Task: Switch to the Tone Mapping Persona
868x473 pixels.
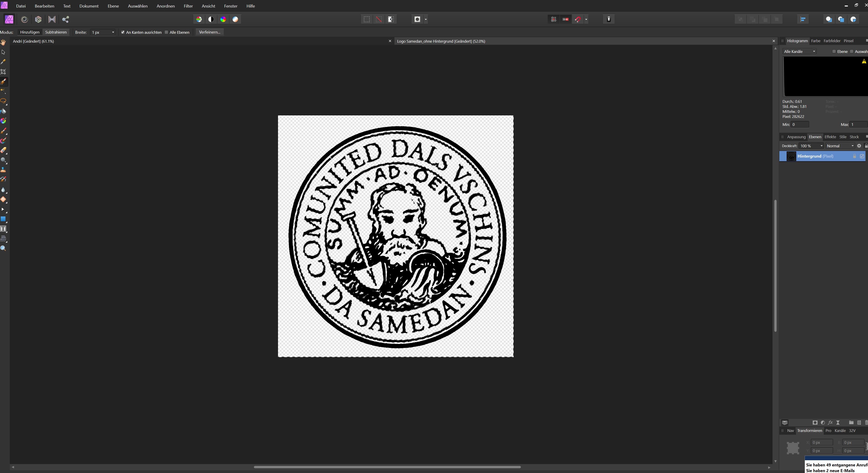Action: [52, 19]
